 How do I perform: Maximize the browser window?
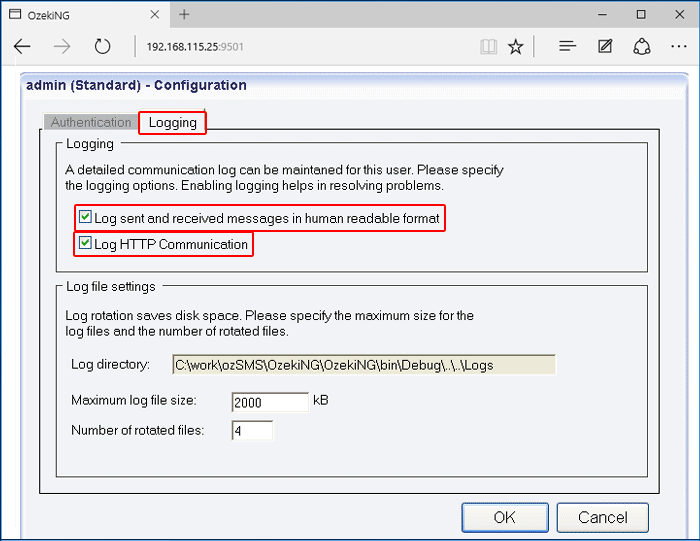coord(641,15)
